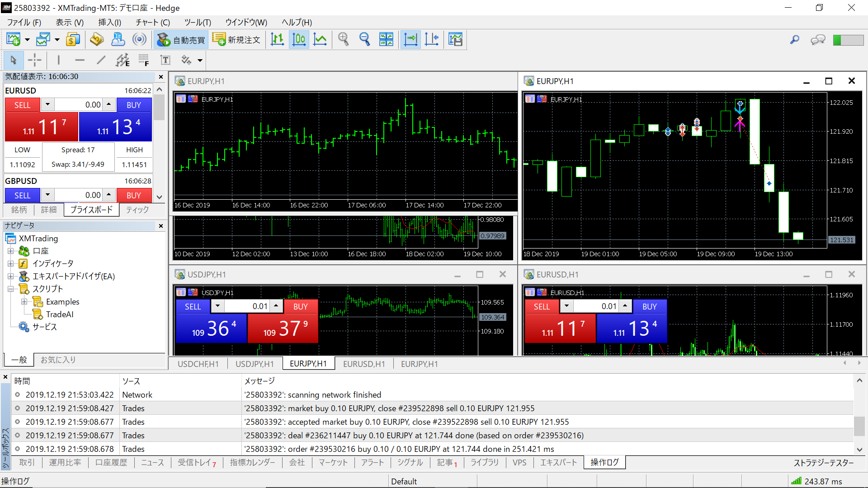
Task: Open the チャート (C) menu
Action: tap(152, 22)
